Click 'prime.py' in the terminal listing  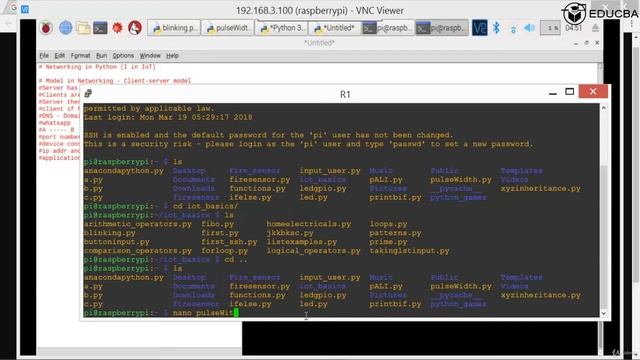click(x=388, y=242)
